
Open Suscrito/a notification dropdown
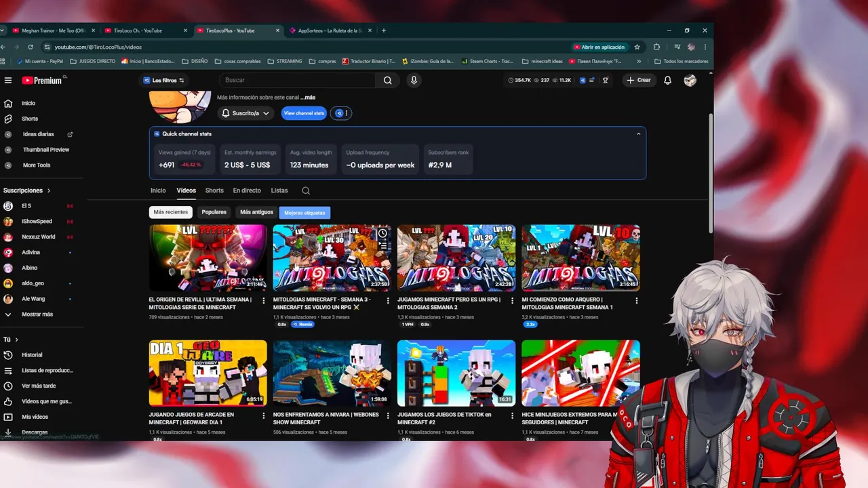point(246,113)
